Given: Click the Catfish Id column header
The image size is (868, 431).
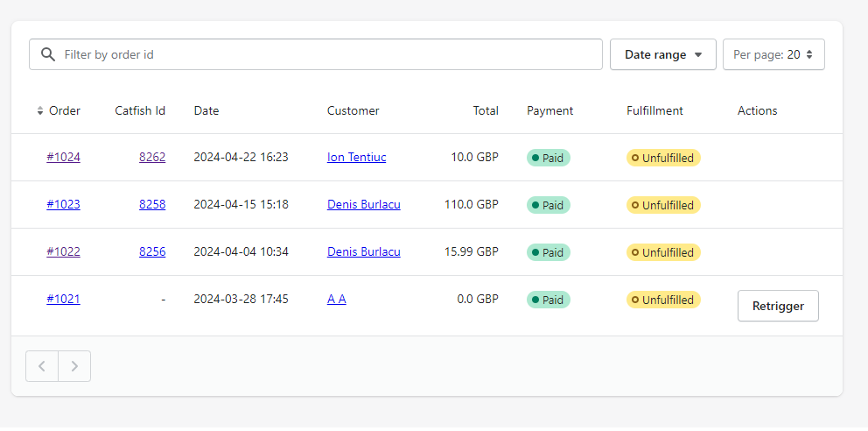Looking at the screenshot, I should click(x=140, y=110).
